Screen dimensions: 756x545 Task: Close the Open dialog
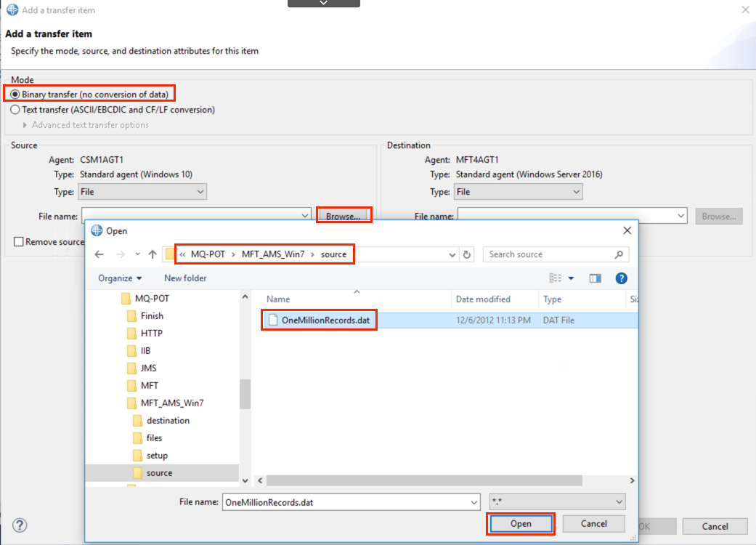point(627,230)
